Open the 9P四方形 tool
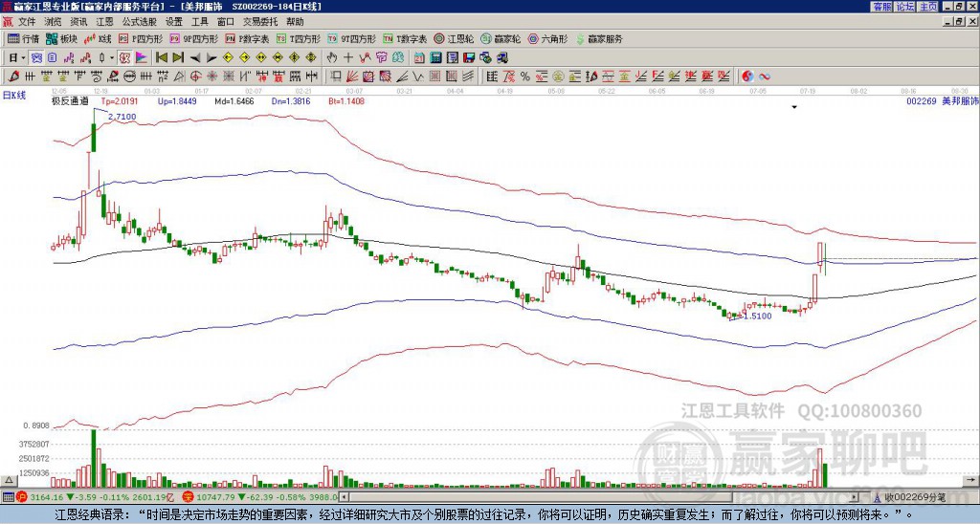 pyautogui.click(x=194, y=38)
